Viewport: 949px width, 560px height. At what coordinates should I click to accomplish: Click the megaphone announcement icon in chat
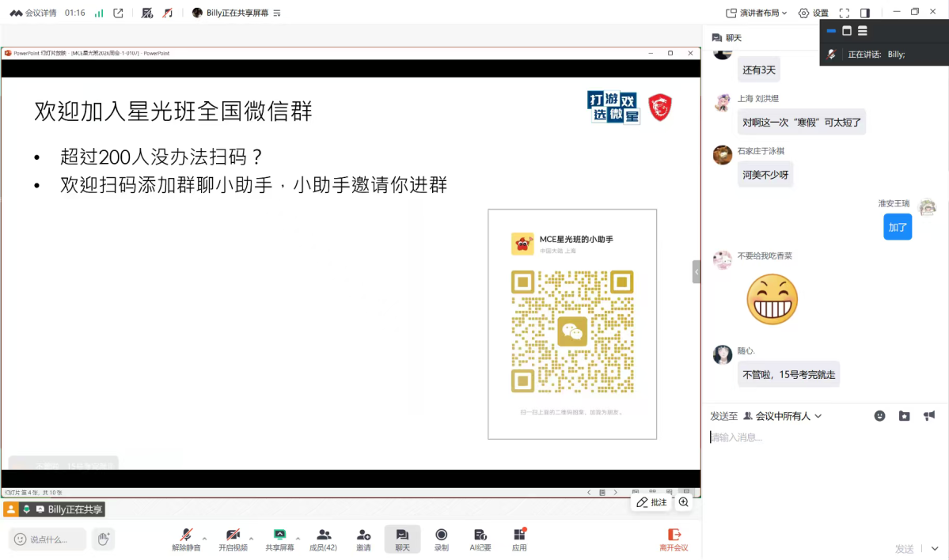(x=928, y=415)
